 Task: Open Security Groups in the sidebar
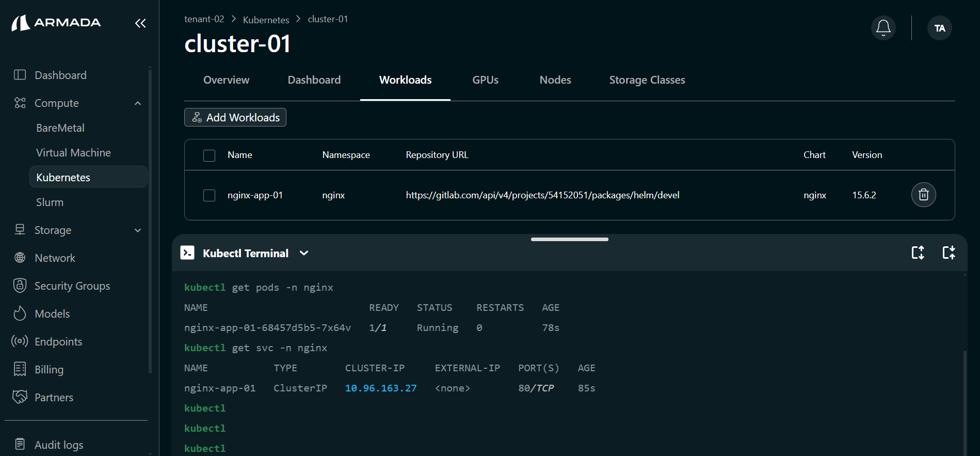click(x=72, y=286)
